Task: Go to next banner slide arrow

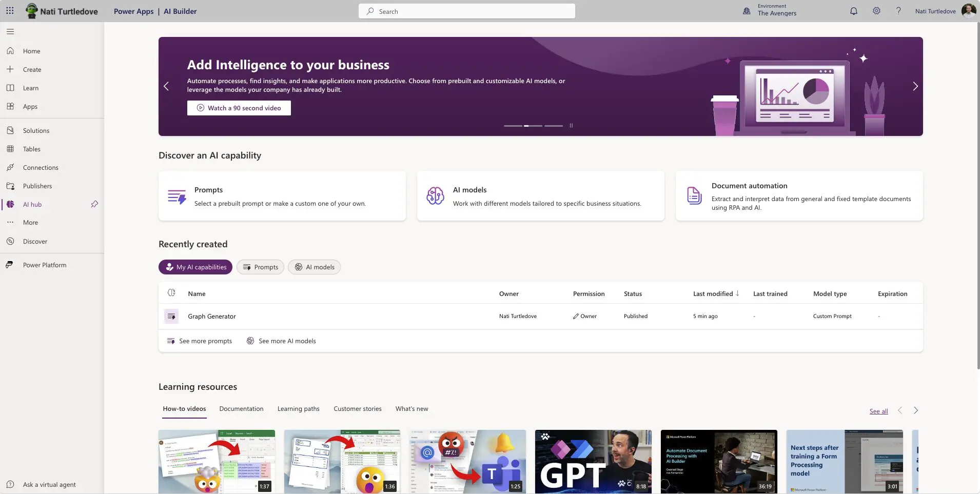Action: click(915, 86)
